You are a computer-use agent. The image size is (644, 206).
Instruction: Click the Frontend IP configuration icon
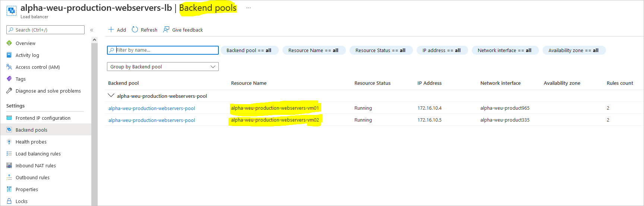pos(9,118)
